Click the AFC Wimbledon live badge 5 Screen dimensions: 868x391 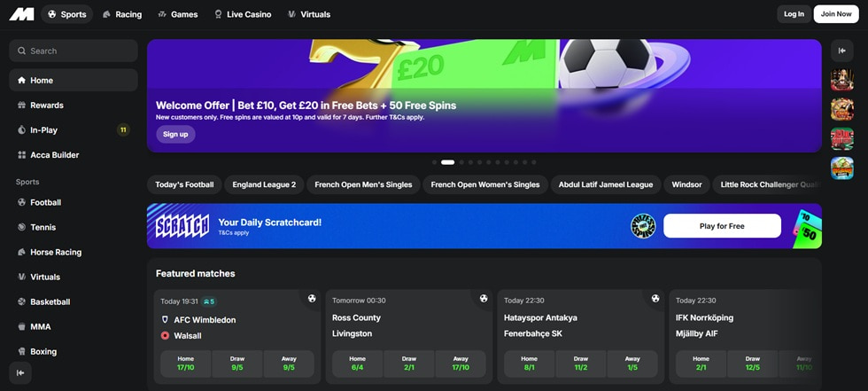pos(208,301)
